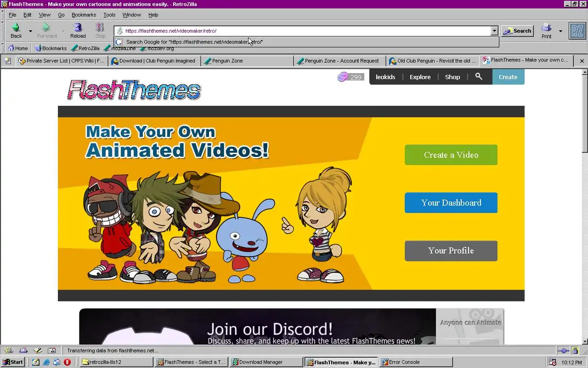588x368 pixels.
Task: Open the Tools menu
Action: pos(109,15)
